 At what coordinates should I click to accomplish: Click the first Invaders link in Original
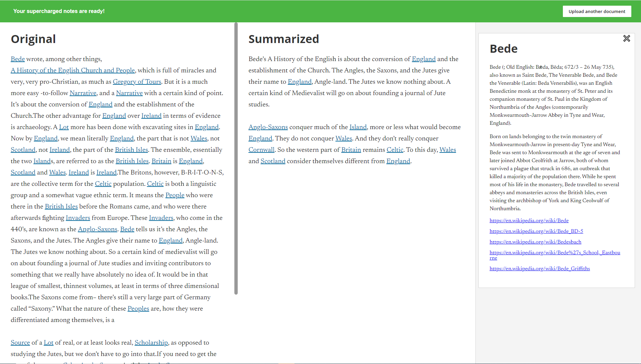tap(78, 218)
